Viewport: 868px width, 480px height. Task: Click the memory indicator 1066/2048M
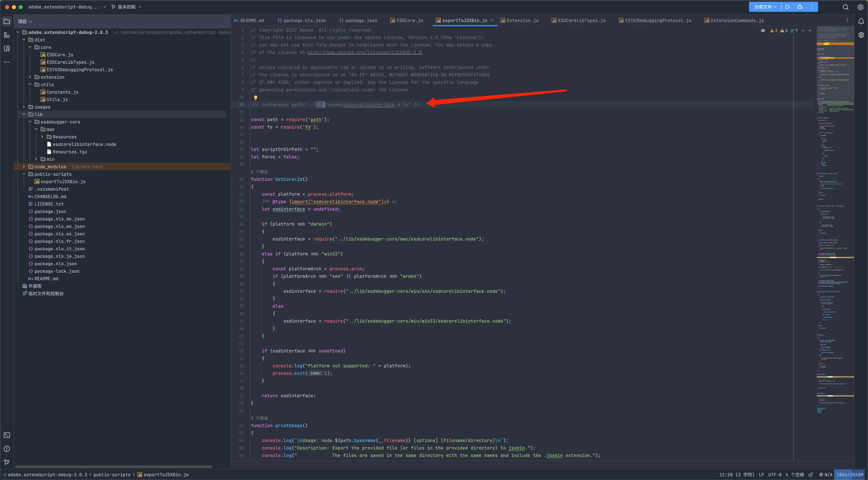pos(850,475)
